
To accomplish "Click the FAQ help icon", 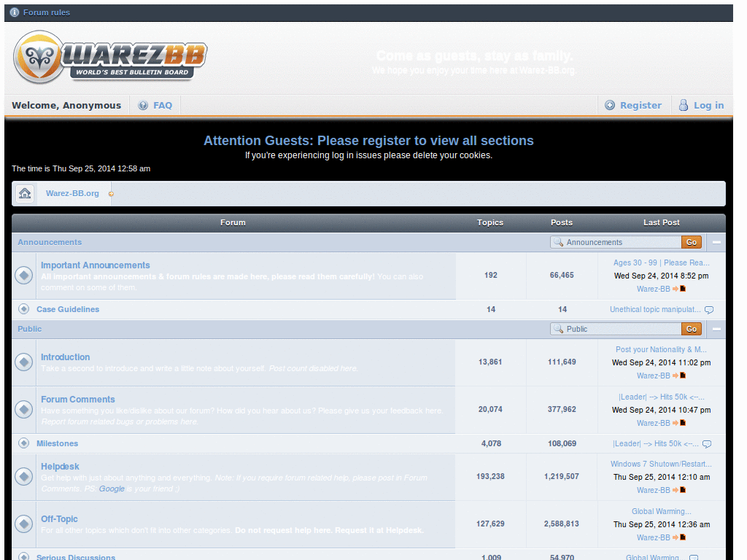I will [143, 105].
